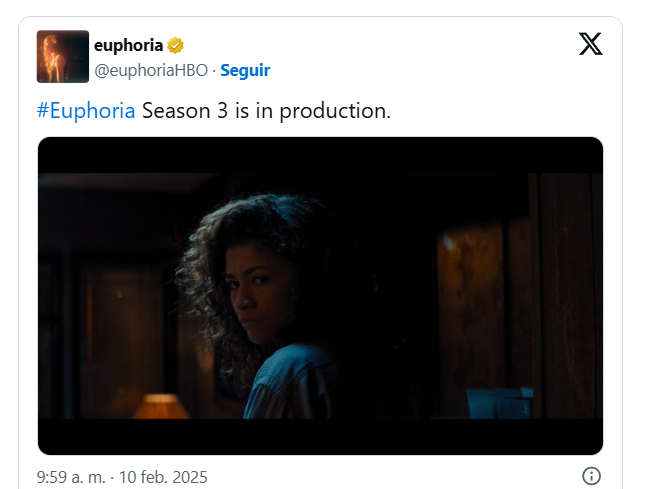
Task: Open the tweet info icon
Action: pyautogui.click(x=591, y=476)
